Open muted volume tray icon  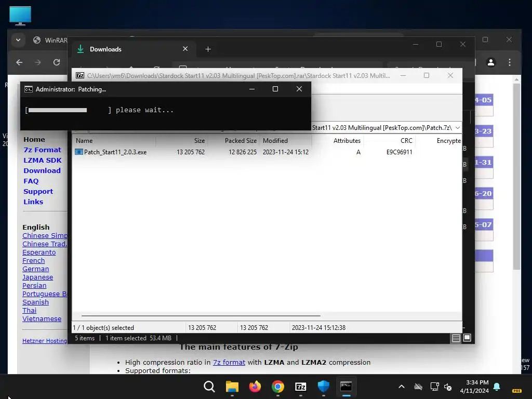click(448, 387)
